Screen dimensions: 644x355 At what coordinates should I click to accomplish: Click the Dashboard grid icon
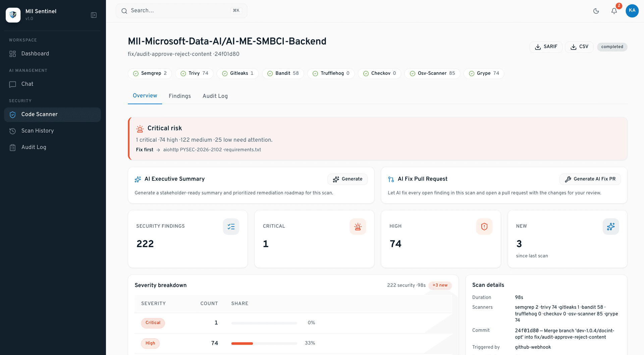coord(13,54)
